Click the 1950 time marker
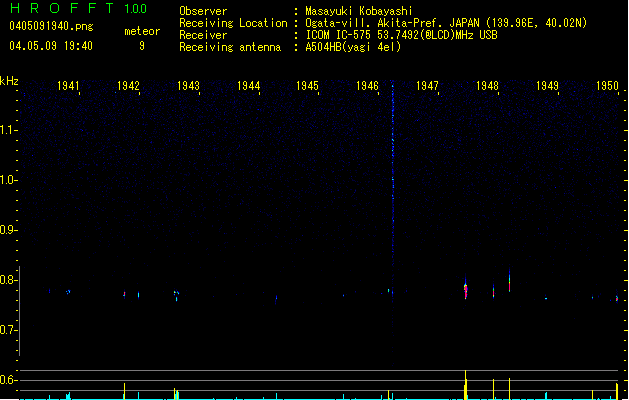Screen dimensions: 629x400 click(x=607, y=85)
